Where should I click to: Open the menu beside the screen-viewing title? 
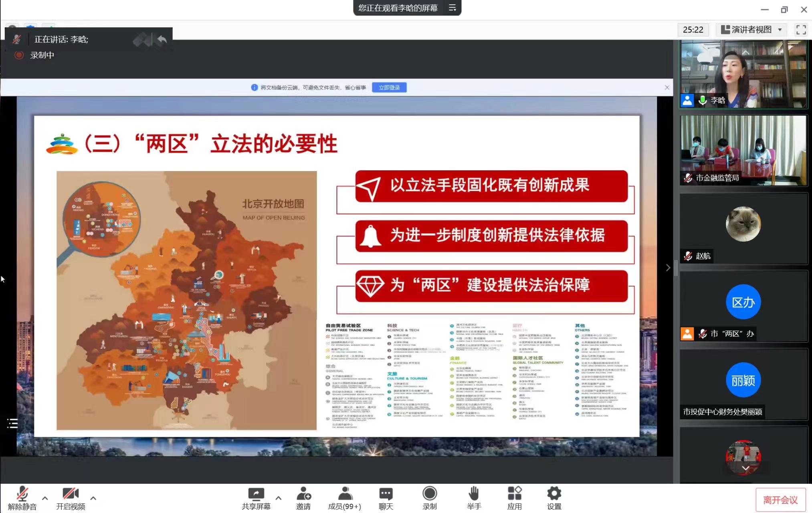click(452, 8)
